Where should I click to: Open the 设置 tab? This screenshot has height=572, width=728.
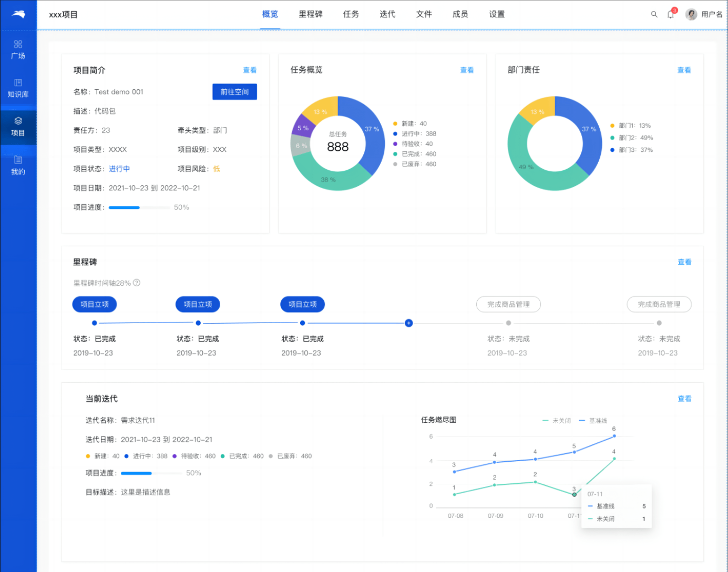[x=496, y=14]
